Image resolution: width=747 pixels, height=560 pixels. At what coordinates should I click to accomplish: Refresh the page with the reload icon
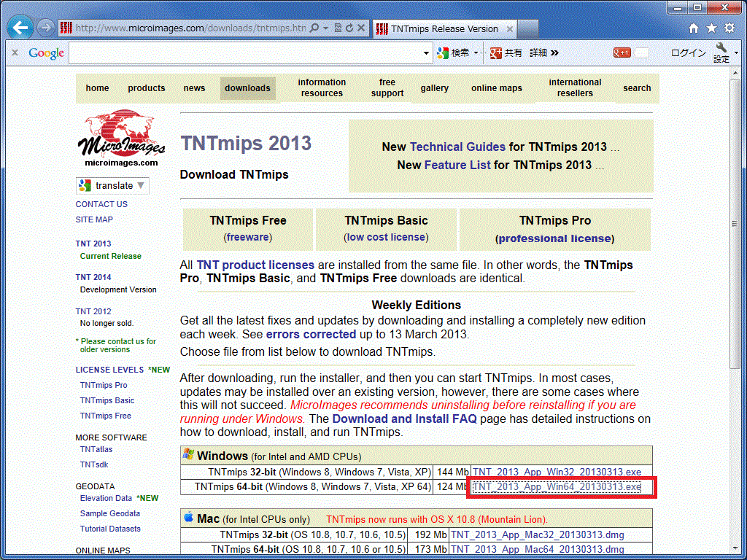[x=349, y=28]
